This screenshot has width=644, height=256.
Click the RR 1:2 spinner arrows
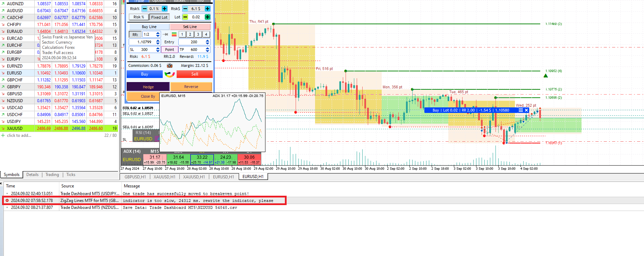pos(158,34)
